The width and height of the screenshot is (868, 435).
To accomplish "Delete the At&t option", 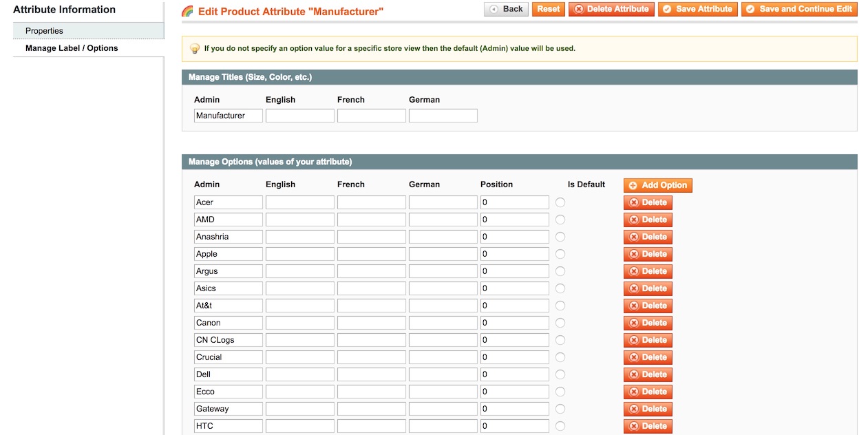I will click(648, 306).
